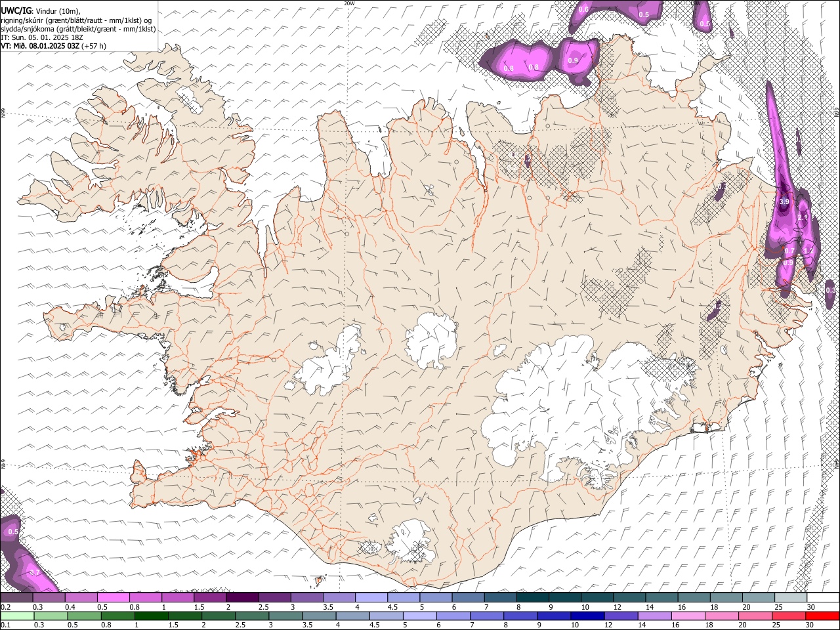Image resolution: width=840 pixels, height=630 pixels.
Task: Select the royal blue 9–10 swatch in lower row
Action: 553,616
